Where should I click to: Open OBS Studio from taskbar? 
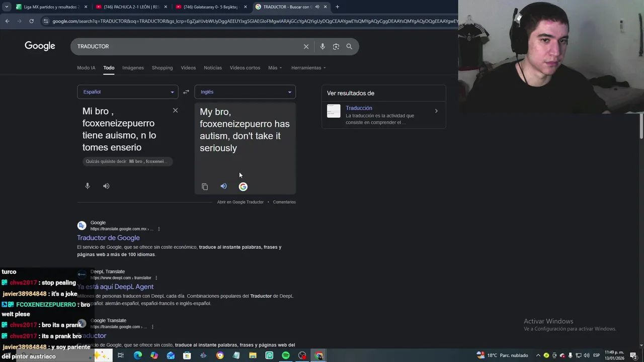coord(302,355)
